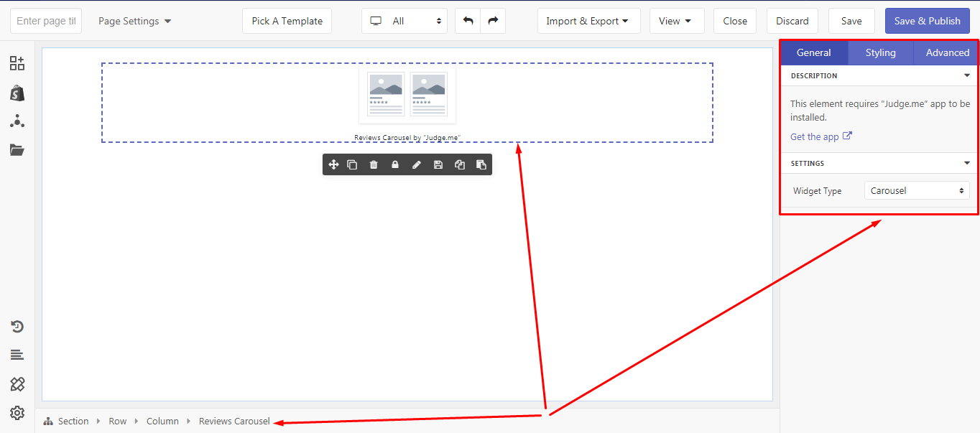
Task: Click the Reviews Carousel widget thumbnail
Action: pyautogui.click(x=407, y=94)
